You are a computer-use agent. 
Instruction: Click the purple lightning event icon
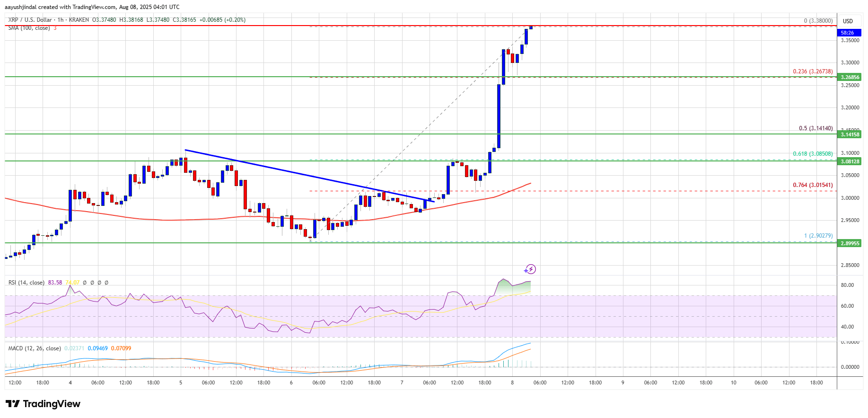(x=530, y=269)
